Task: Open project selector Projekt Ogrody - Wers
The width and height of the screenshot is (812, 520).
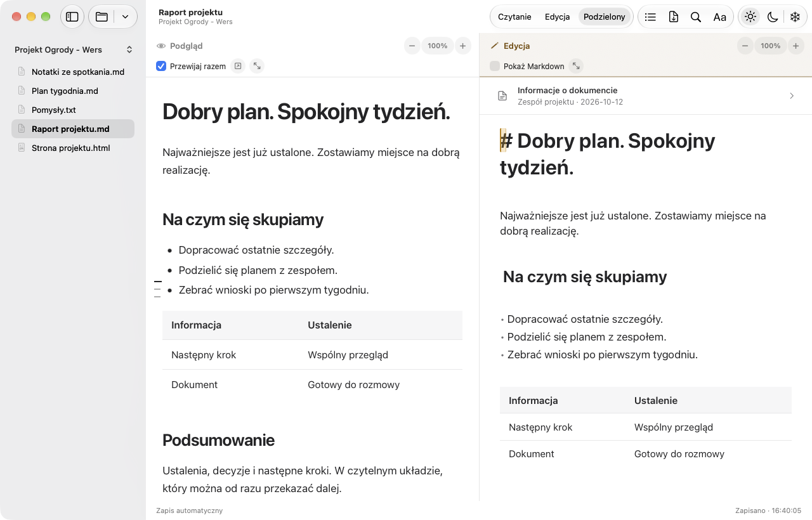Action: [73, 49]
